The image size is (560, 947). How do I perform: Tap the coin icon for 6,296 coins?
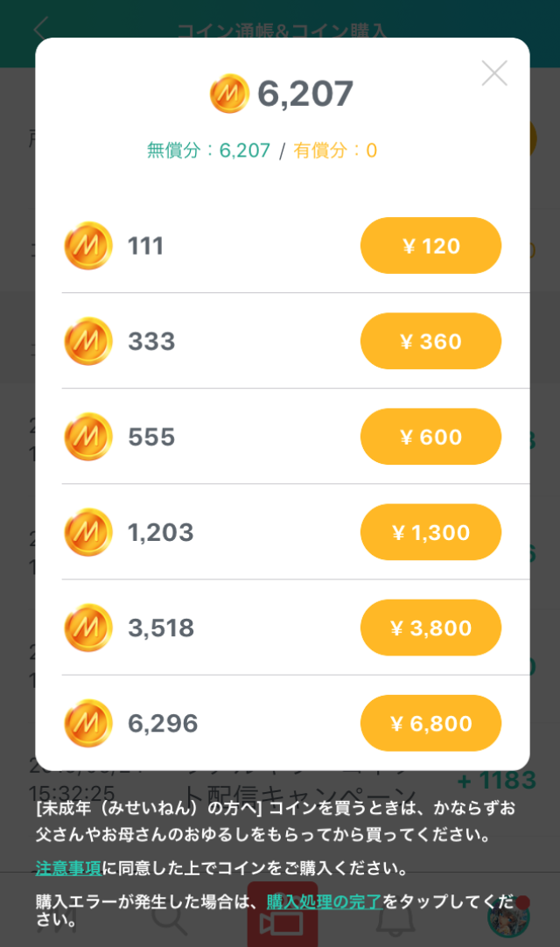88,723
